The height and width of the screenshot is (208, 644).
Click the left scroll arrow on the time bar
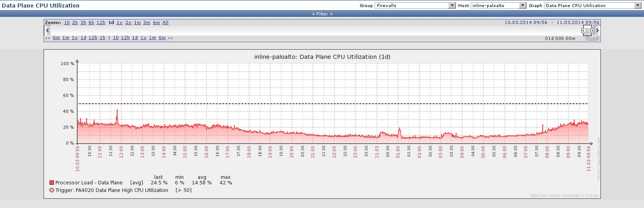(47, 30)
